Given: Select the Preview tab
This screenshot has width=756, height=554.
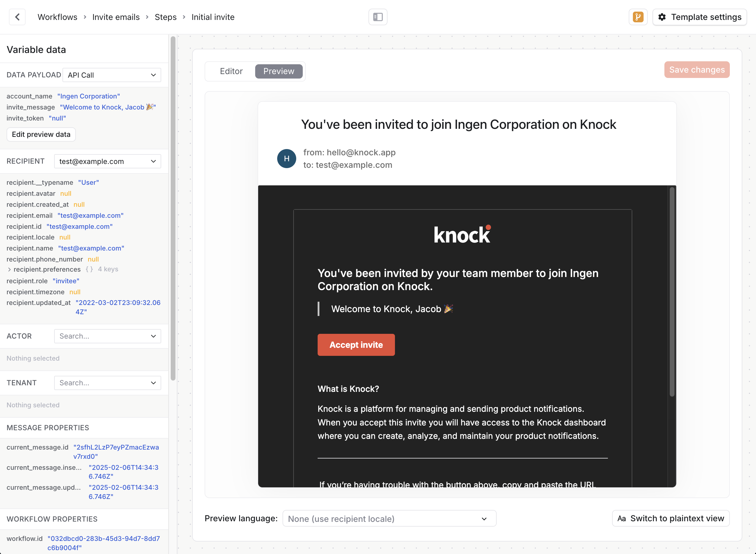Looking at the screenshot, I should tap(279, 71).
